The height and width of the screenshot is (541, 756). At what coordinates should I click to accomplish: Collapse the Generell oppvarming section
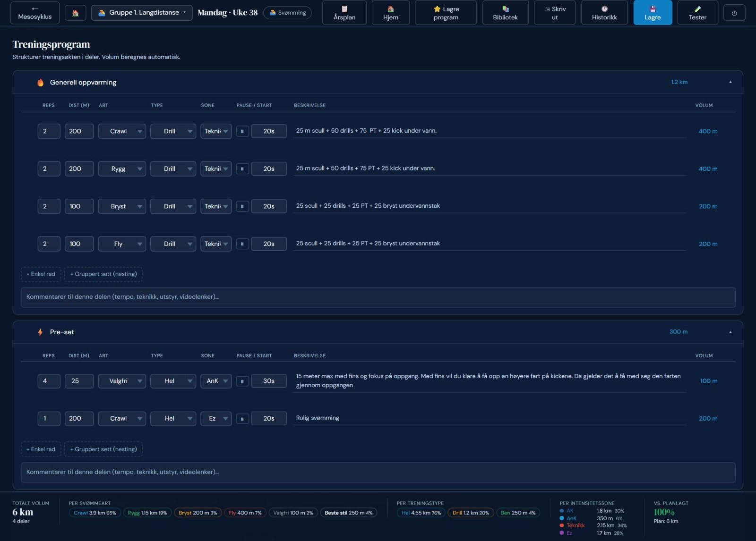pos(730,82)
